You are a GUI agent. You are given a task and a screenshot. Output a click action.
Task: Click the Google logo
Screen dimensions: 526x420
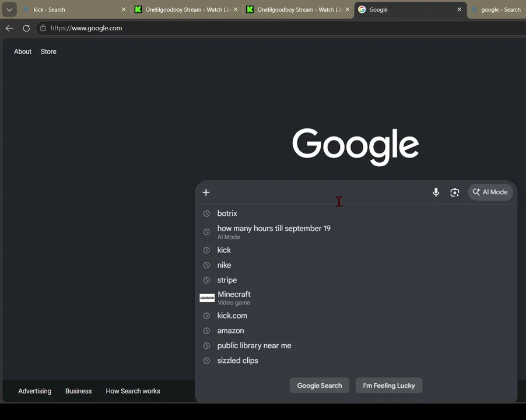pos(356,146)
